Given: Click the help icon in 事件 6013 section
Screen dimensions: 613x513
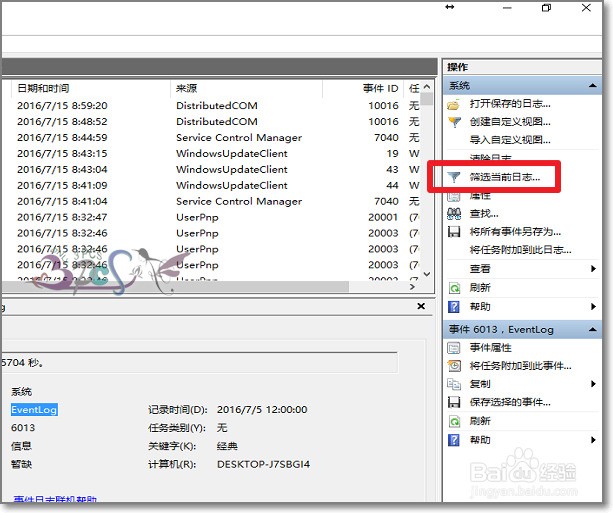Looking at the screenshot, I should click(x=453, y=440).
